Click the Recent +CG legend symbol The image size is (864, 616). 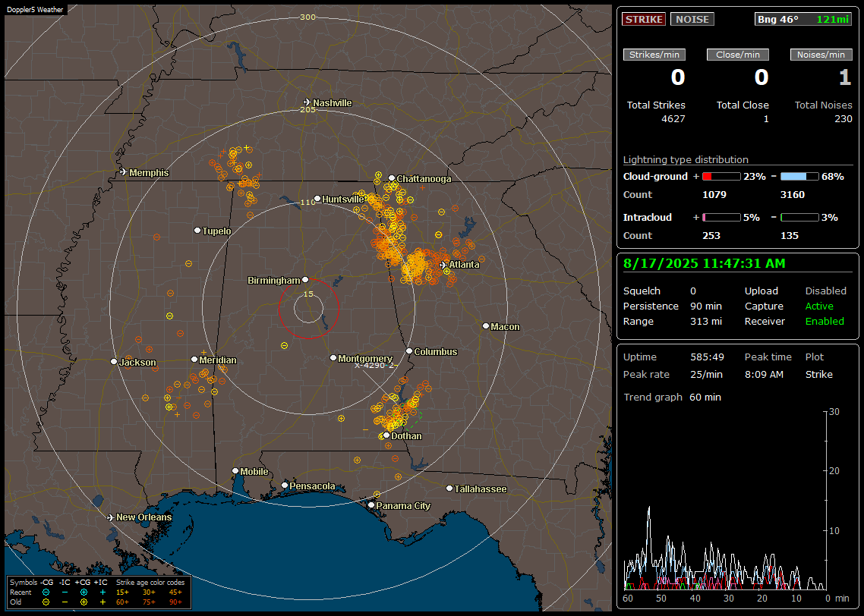click(84, 592)
